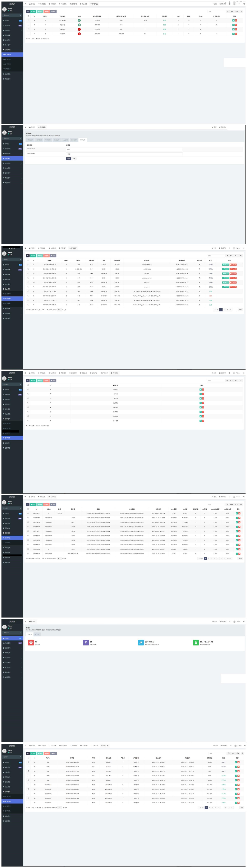Click refresh icon above mining order table with row 94
247x868 pixels.
[x=28, y=754]
